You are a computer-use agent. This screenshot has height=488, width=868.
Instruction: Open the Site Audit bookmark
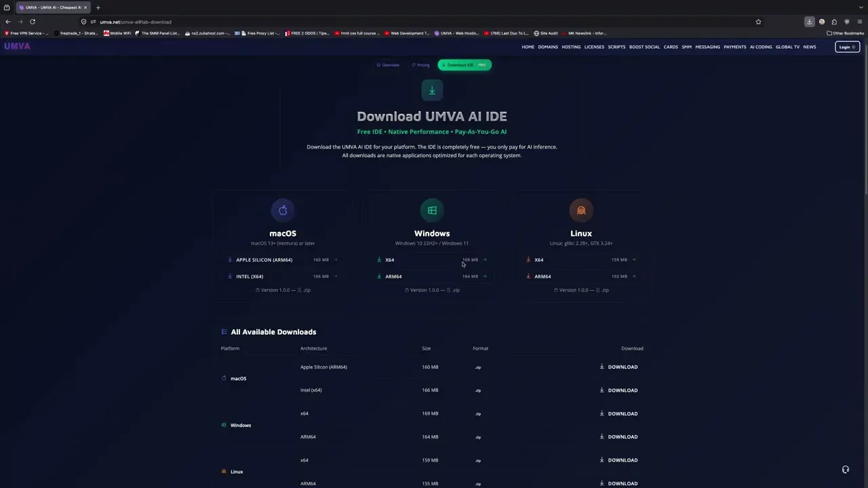tap(546, 33)
